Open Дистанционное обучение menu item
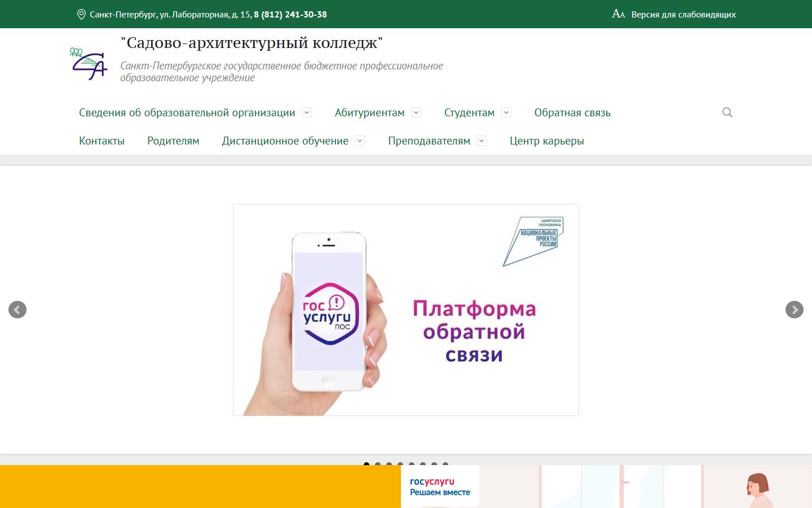 pos(285,141)
